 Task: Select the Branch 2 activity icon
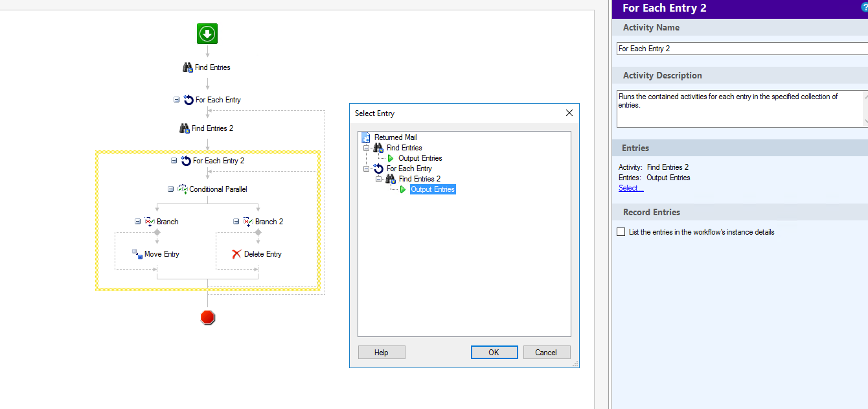click(248, 222)
